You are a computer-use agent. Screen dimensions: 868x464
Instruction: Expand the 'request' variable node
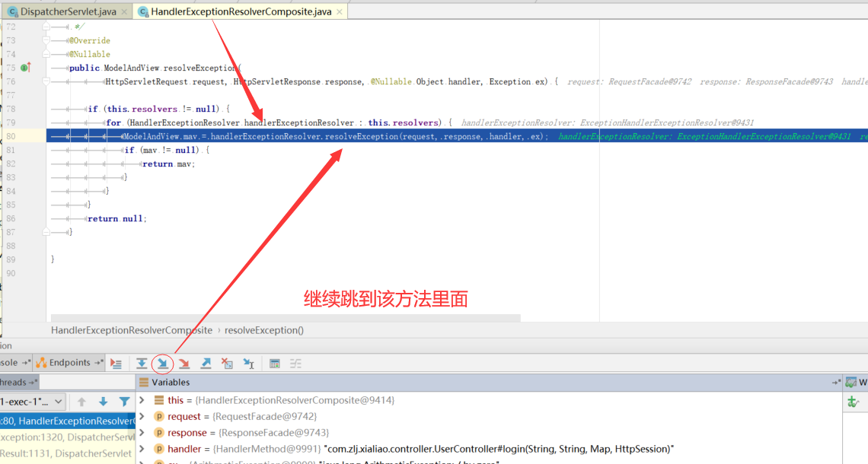142,416
